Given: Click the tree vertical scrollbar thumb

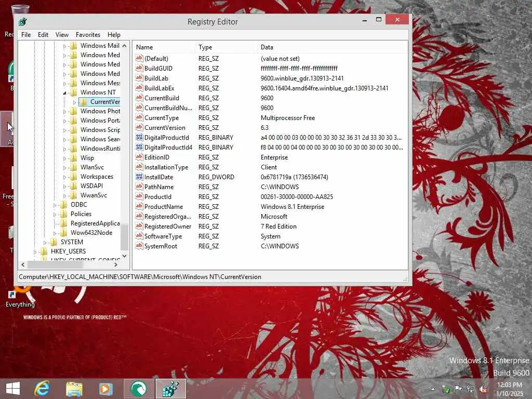Looking at the screenshot, I should tap(125, 237).
